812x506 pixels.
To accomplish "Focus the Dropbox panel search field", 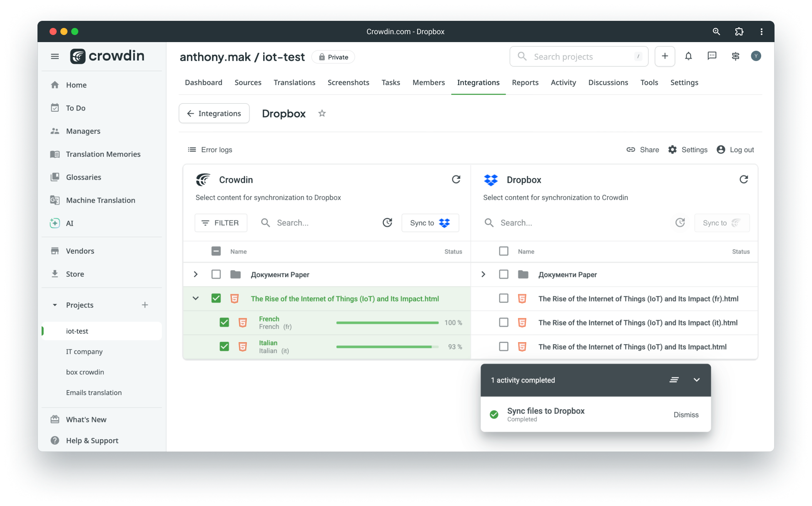I will pos(576,223).
